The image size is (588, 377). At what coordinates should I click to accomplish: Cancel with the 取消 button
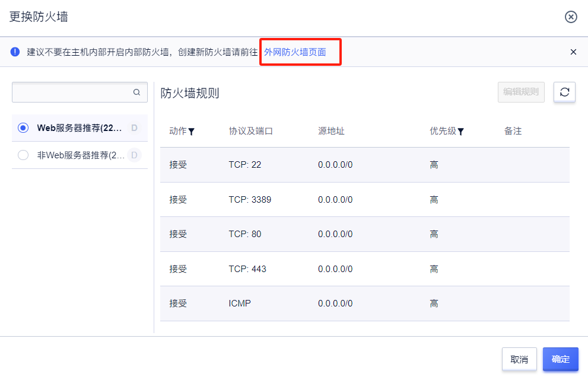click(519, 359)
